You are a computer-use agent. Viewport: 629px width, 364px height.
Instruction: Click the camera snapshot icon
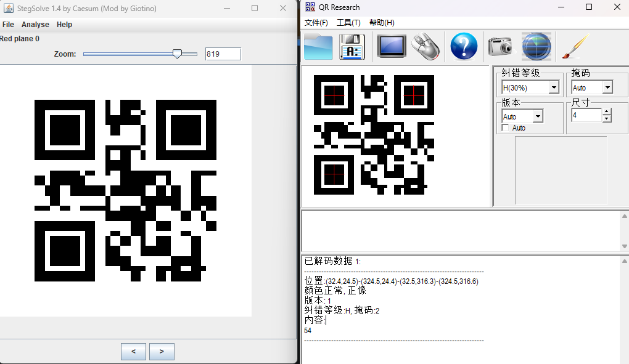pos(499,46)
